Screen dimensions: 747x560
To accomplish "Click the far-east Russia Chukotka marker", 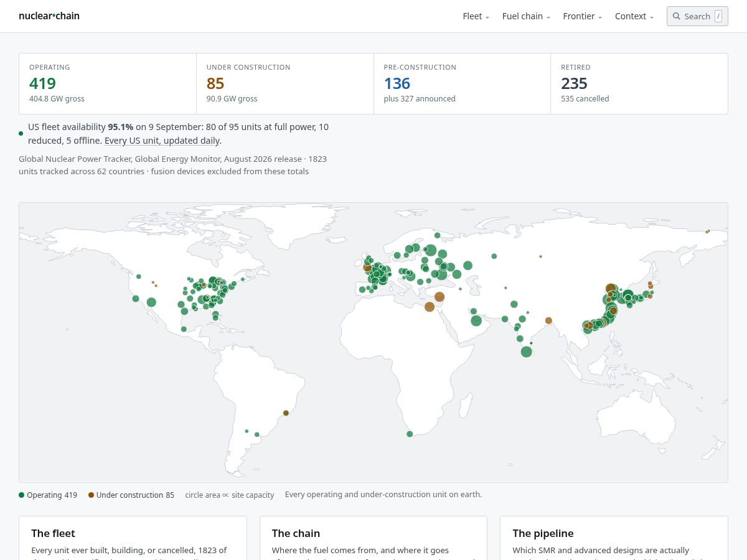I will tap(707, 231).
